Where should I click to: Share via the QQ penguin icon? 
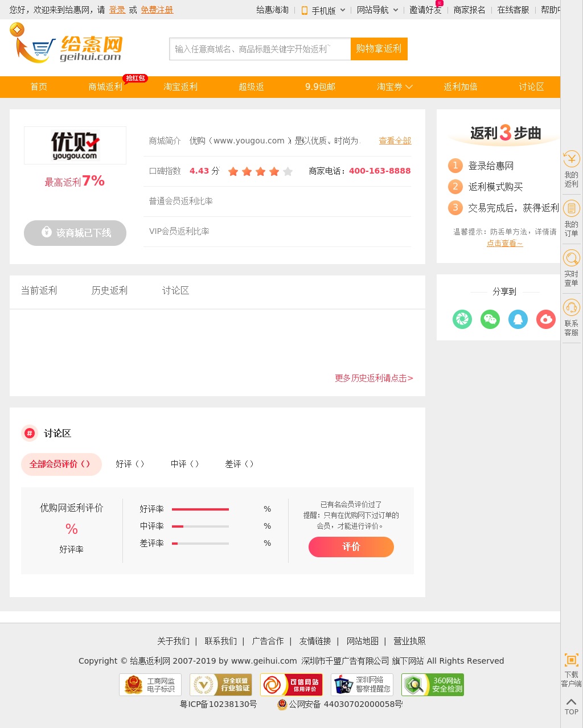[x=518, y=319]
